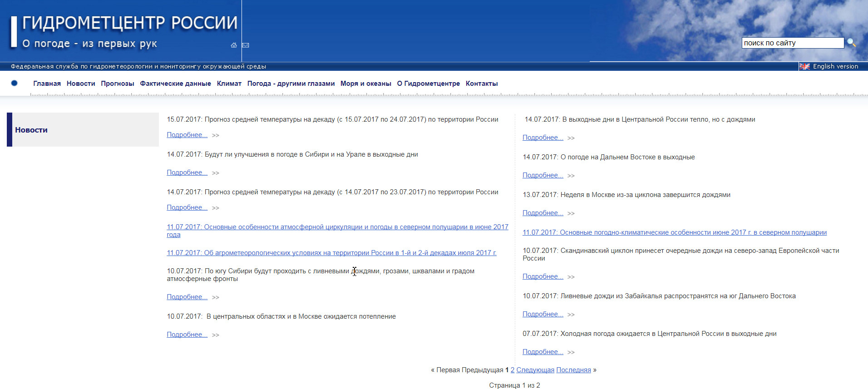Viewport: 868px width, 389px height.
Task: Click headline '14.07.2017: О погоде на Дальнем Востоке'
Action: [609, 157]
